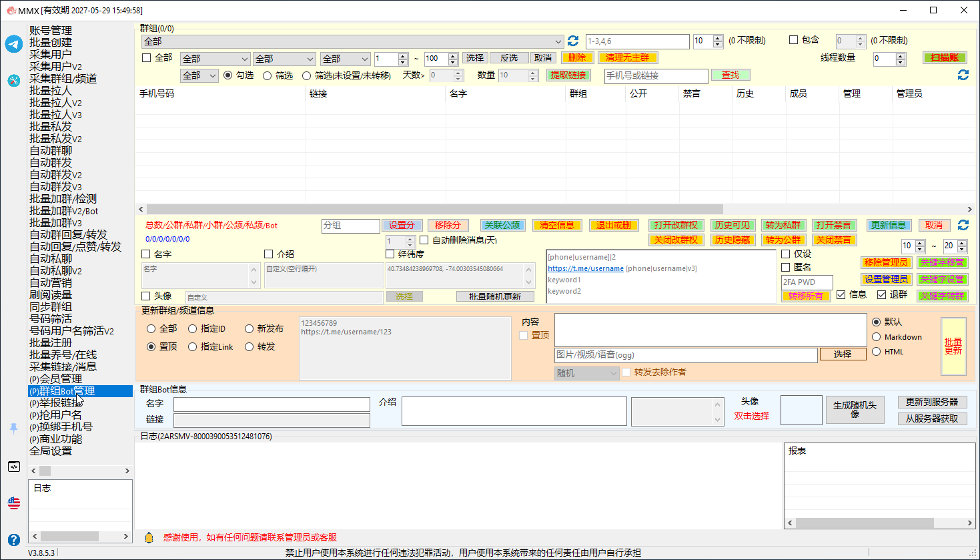Image resolution: width=980 pixels, height=560 pixels.
Task: Click the help question mark icon
Action: [x=14, y=539]
